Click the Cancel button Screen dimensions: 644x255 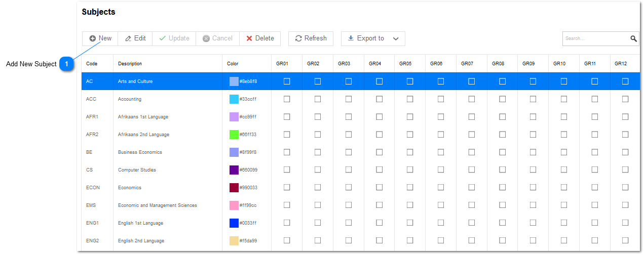tap(217, 38)
